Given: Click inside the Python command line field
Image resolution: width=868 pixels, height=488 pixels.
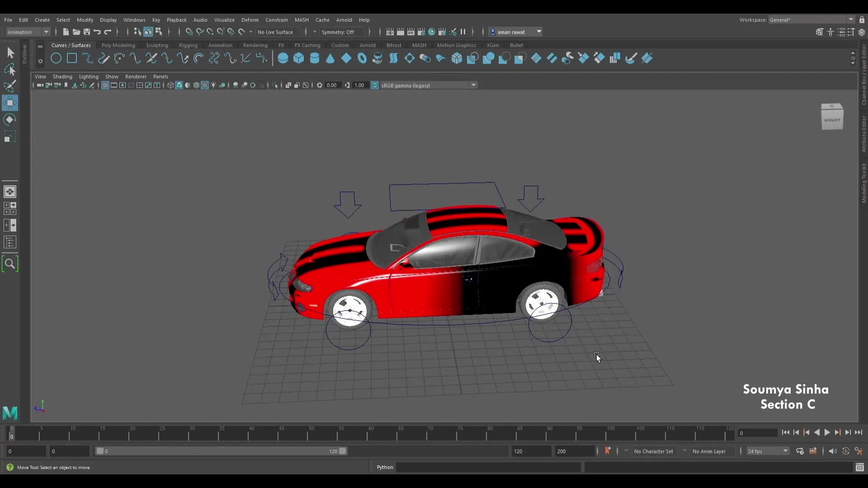Looking at the screenshot, I should tap(488, 467).
